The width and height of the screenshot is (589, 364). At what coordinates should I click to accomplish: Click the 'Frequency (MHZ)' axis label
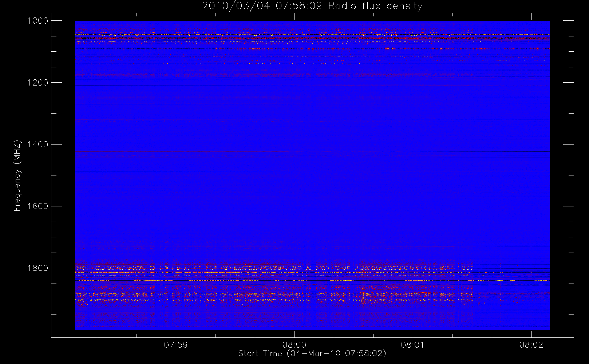[x=17, y=175]
